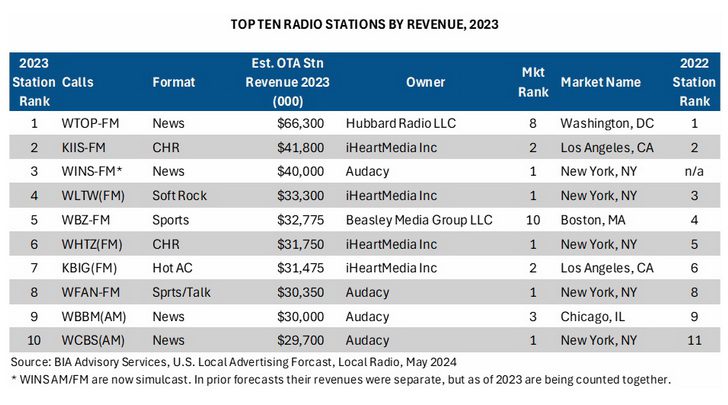Click the 'Chicago, IL' market cell

pos(592,317)
